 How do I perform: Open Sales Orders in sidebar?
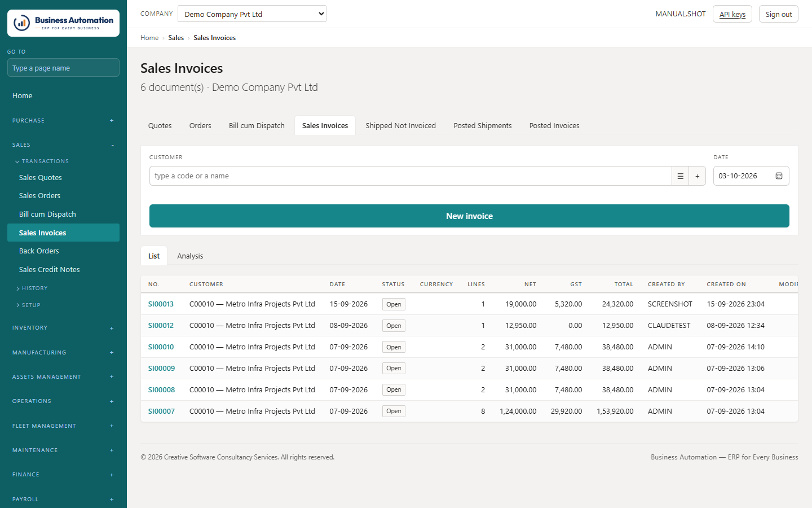click(63, 196)
